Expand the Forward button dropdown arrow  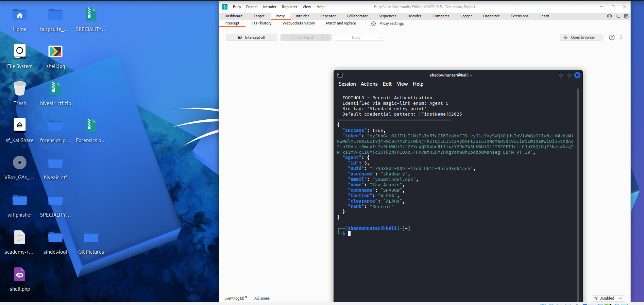pyautogui.click(x=327, y=37)
